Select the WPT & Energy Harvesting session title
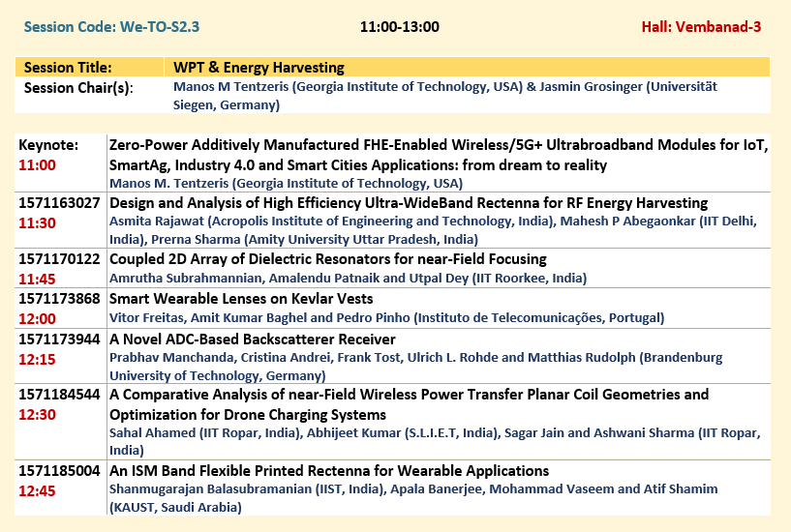Image resolution: width=791 pixels, height=532 pixels. click(x=259, y=68)
